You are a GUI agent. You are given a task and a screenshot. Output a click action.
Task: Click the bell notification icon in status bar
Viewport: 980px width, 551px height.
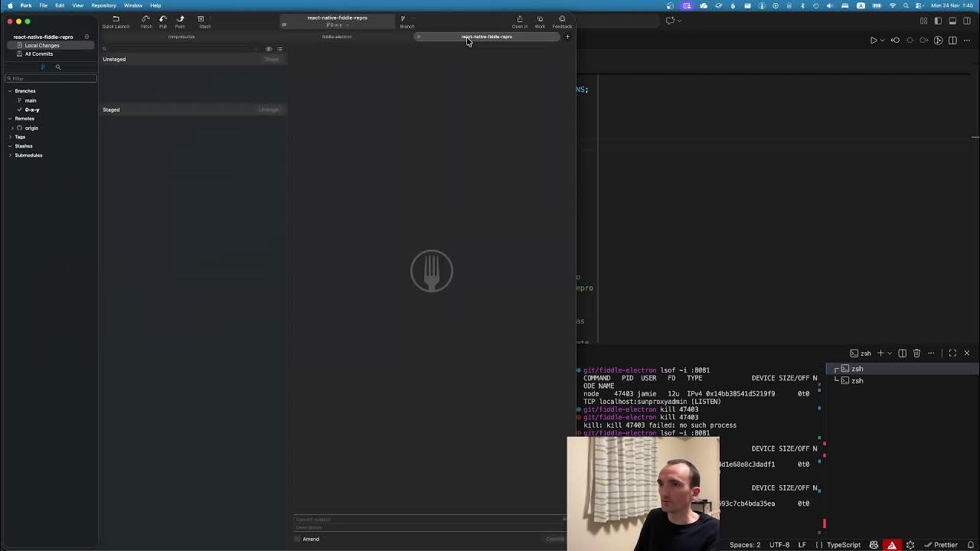[970, 545]
